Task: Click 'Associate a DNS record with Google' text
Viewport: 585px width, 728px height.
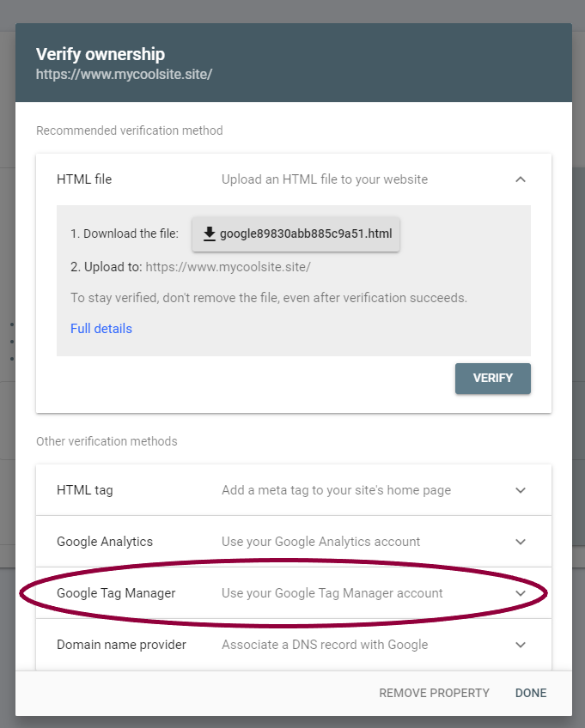Action: click(x=325, y=645)
